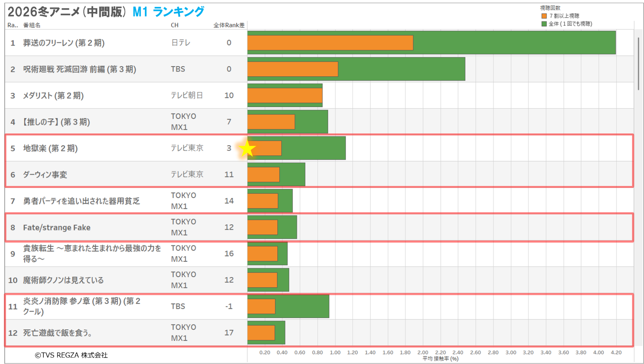
Task: Click the CH column header
Action: pos(175,25)
